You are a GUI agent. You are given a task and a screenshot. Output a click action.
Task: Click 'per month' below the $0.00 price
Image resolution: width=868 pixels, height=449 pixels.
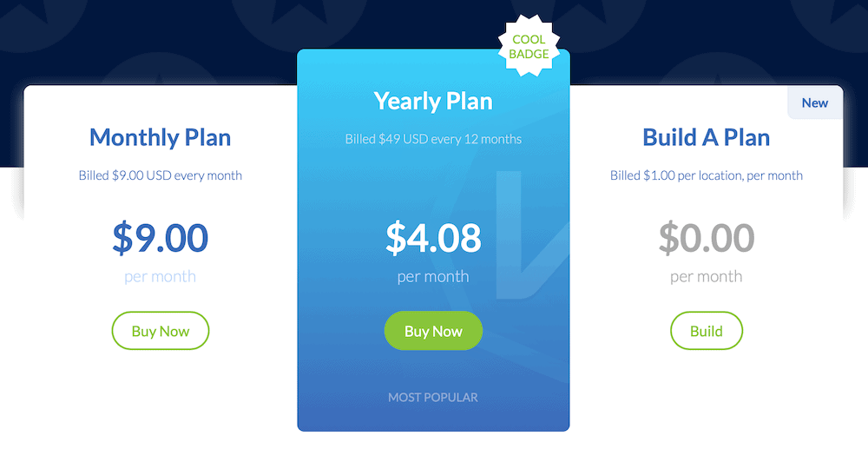pos(707,277)
